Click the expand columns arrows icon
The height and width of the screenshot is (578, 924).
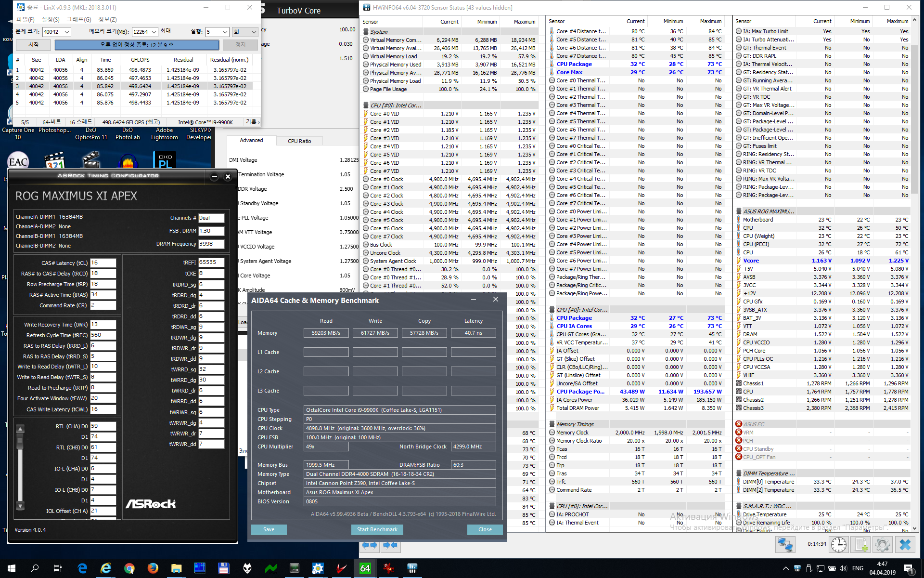click(369, 545)
